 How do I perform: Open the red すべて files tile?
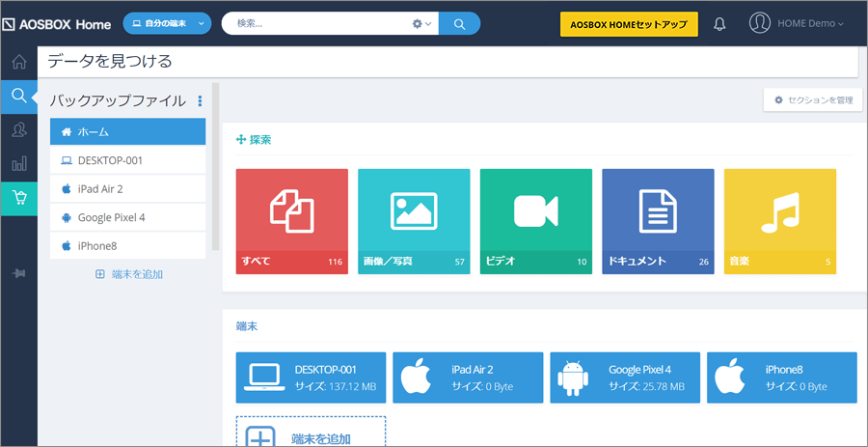coord(291,221)
